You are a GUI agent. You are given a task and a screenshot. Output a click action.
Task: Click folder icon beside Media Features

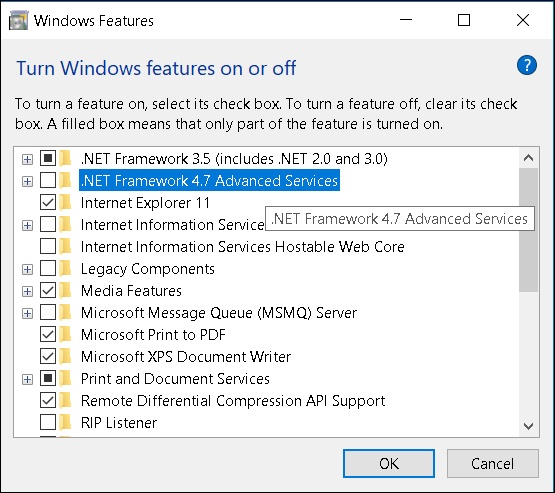(65, 291)
